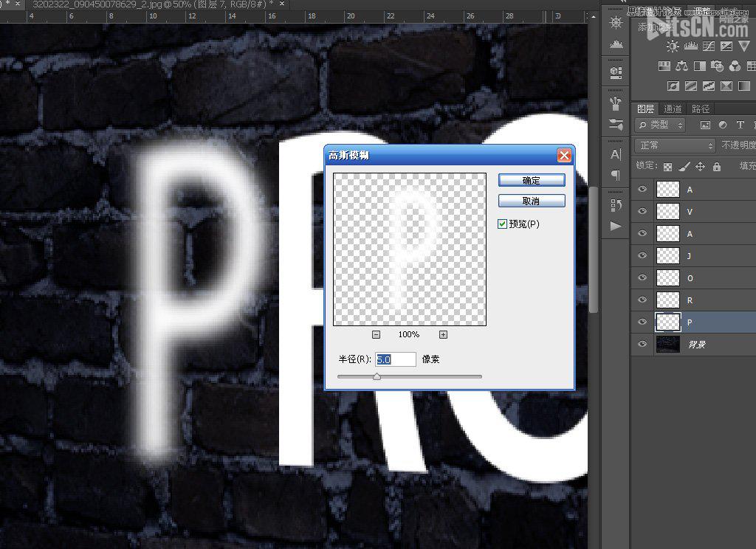Switch to the 通道 Channels tab
The image size is (756, 549).
(673, 108)
